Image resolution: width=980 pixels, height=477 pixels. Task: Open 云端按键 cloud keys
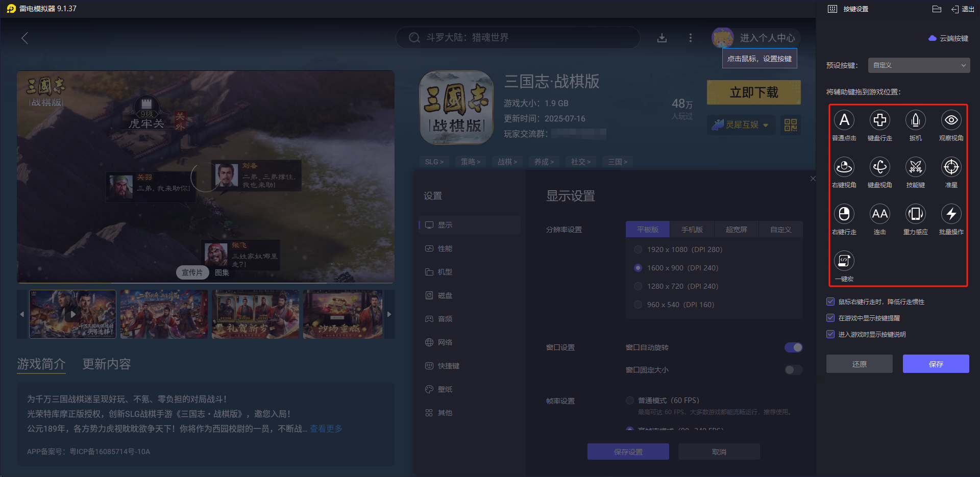pos(948,38)
